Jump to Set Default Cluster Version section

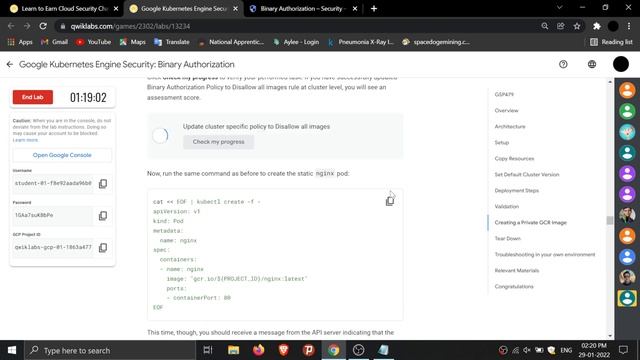[x=527, y=174]
